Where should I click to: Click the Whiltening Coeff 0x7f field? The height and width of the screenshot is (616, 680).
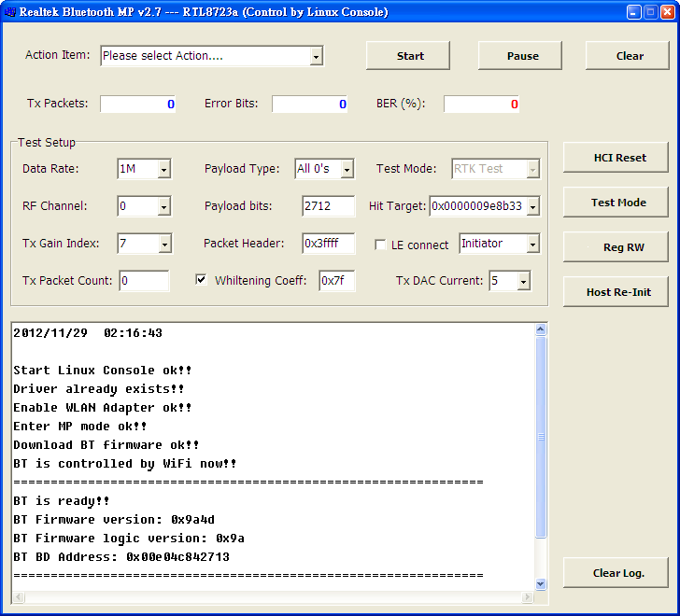pos(337,281)
